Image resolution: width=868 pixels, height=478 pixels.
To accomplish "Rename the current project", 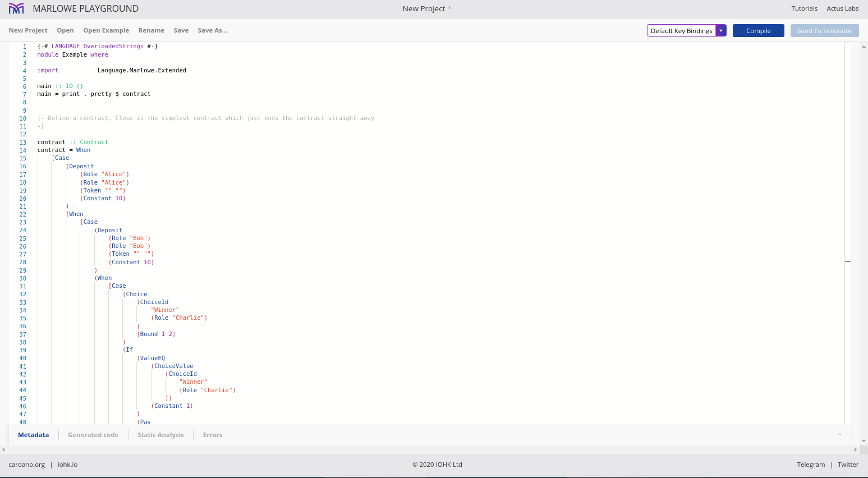I will (x=151, y=30).
